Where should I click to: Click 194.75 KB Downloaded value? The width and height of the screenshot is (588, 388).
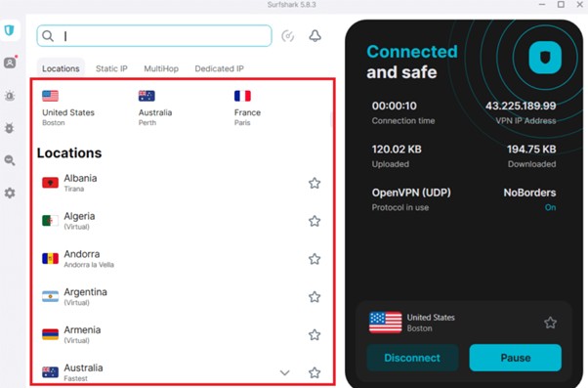531,150
